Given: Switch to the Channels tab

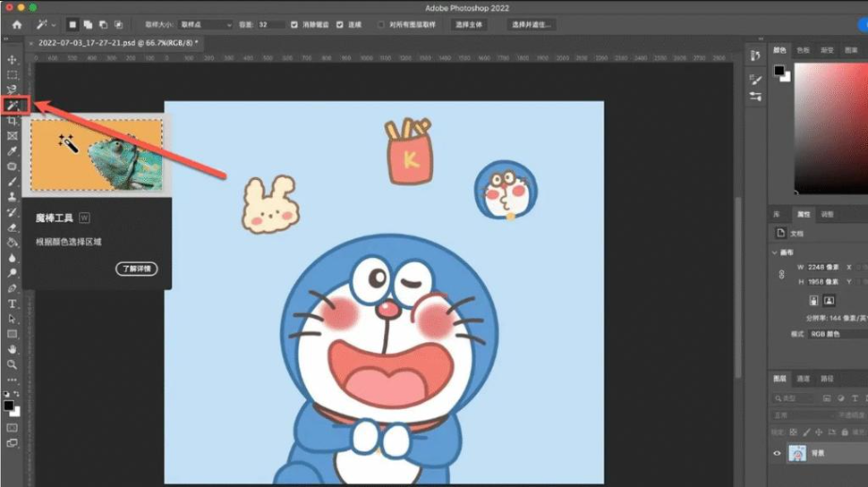Looking at the screenshot, I should (x=803, y=379).
